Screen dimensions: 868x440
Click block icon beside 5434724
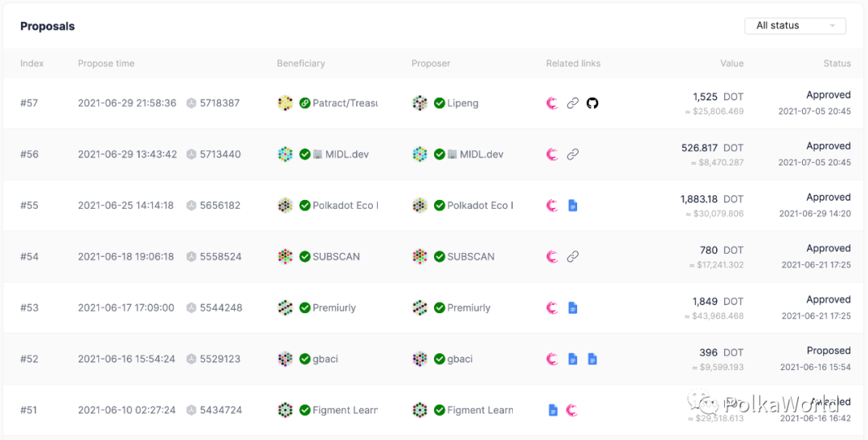(x=191, y=410)
